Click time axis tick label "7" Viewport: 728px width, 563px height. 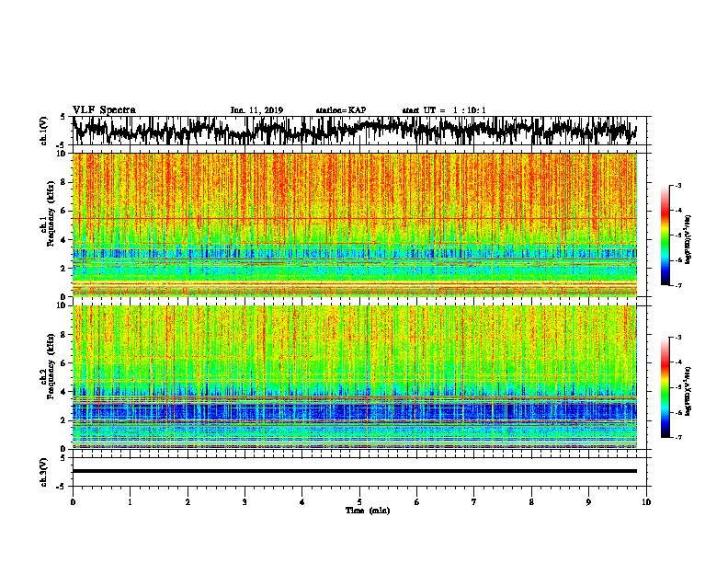coord(474,501)
